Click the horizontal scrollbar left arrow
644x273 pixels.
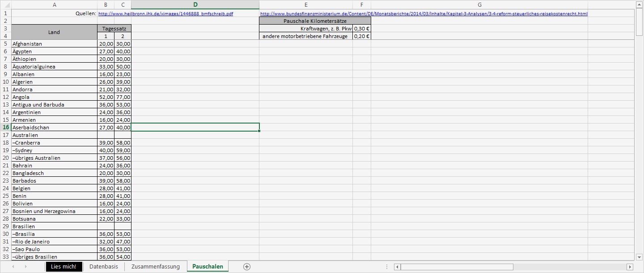(x=396, y=267)
